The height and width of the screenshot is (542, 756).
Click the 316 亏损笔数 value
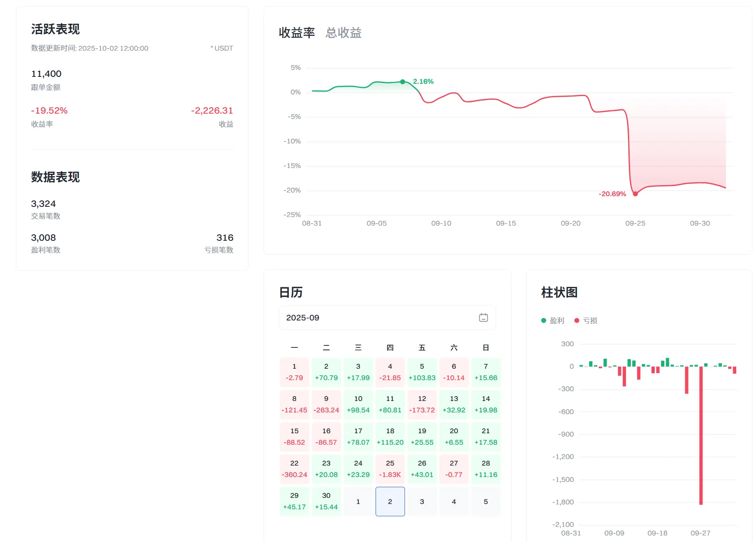point(225,237)
